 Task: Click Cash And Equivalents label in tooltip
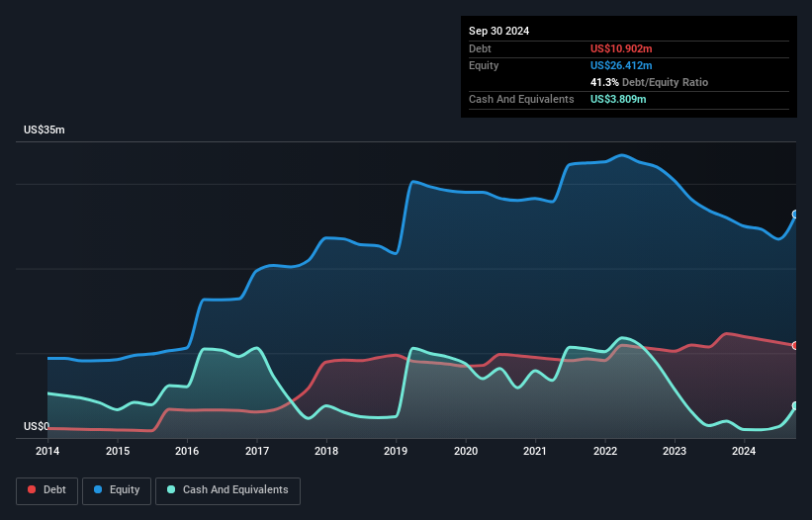(x=521, y=99)
